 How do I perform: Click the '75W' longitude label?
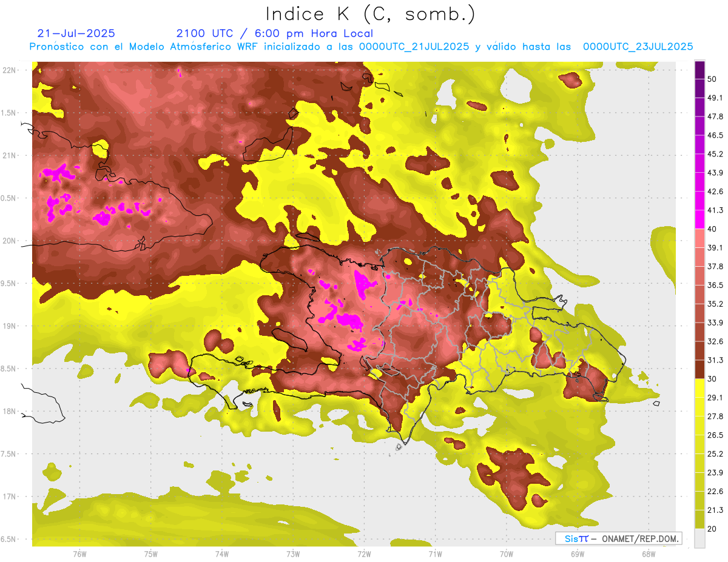(151, 554)
